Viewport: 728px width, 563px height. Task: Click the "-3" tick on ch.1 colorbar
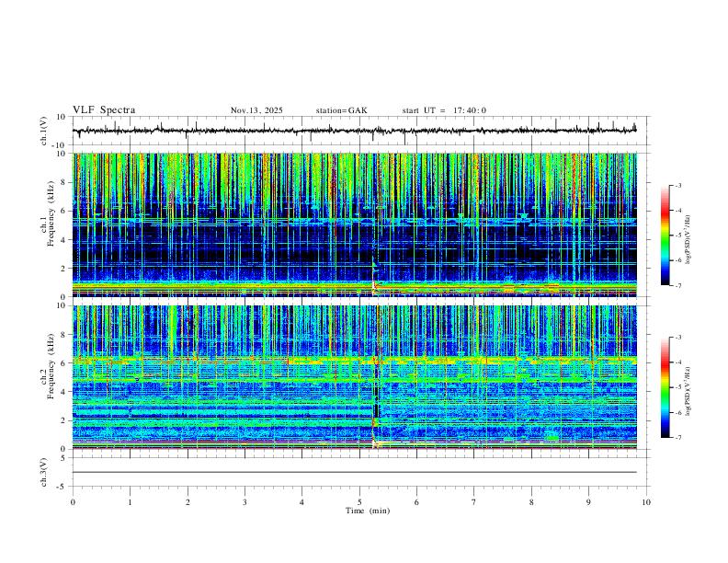click(x=677, y=185)
